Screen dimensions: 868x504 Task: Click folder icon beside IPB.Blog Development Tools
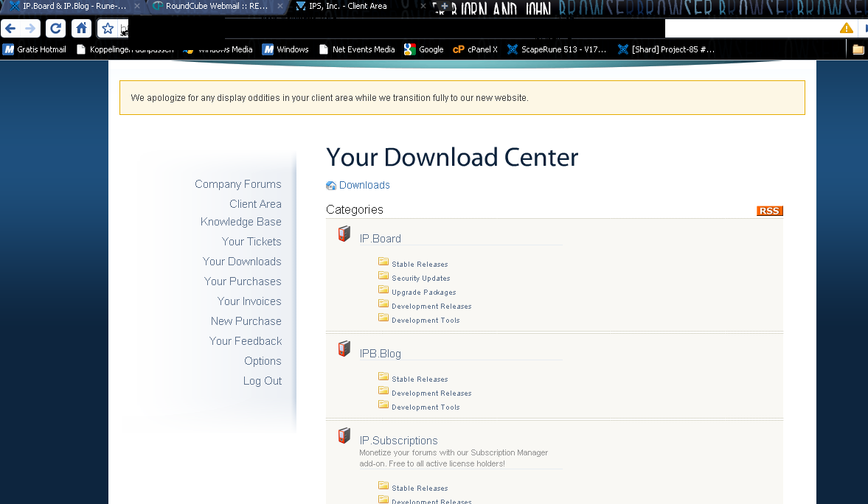[383, 405]
